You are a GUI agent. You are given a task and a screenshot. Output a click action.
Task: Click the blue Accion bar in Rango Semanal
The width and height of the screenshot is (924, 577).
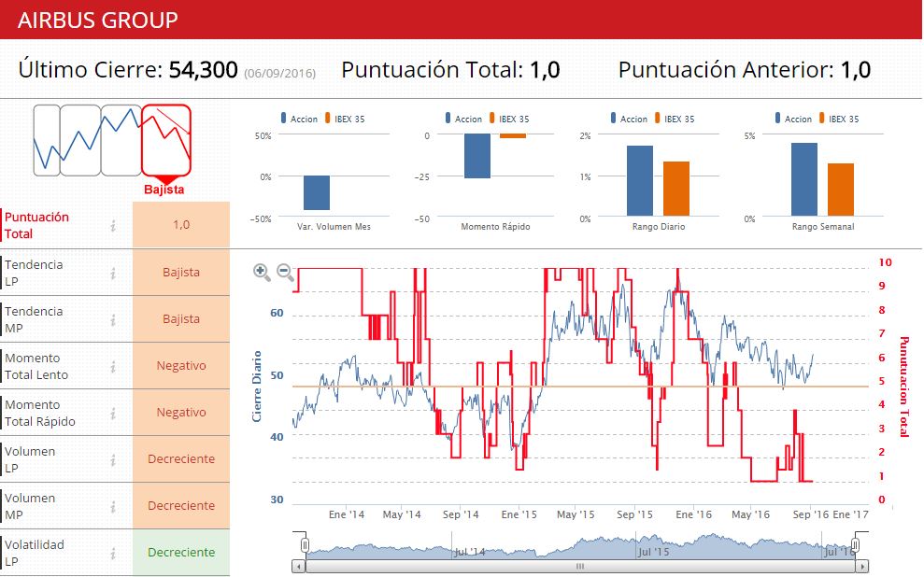[x=804, y=179]
